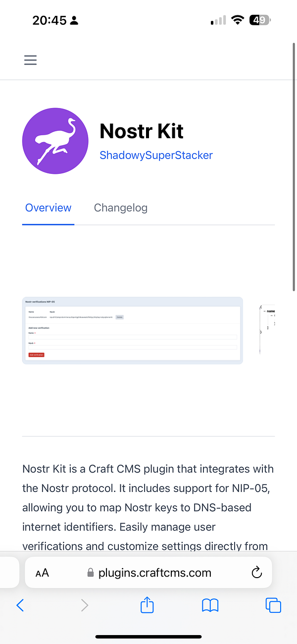Image resolution: width=297 pixels, height=644 pixels.
Task: Tap the Safari forward arrow
Action: (x=85, y=605)
